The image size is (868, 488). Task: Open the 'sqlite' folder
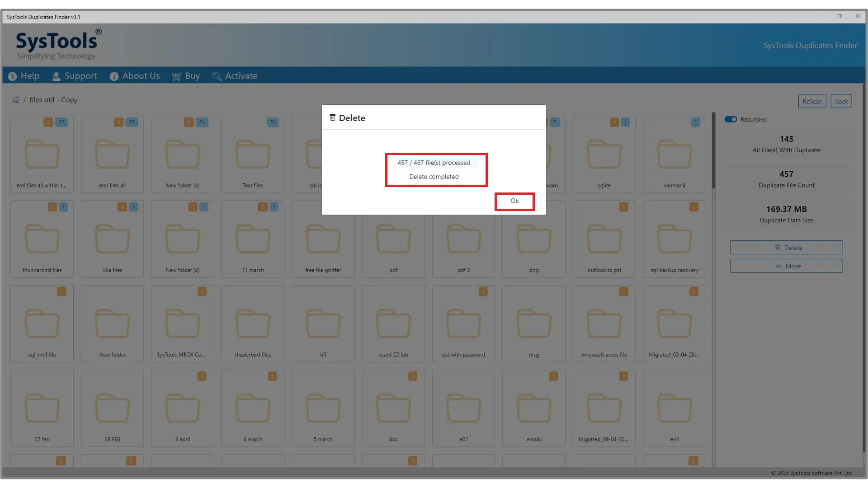tap(604, 155)
